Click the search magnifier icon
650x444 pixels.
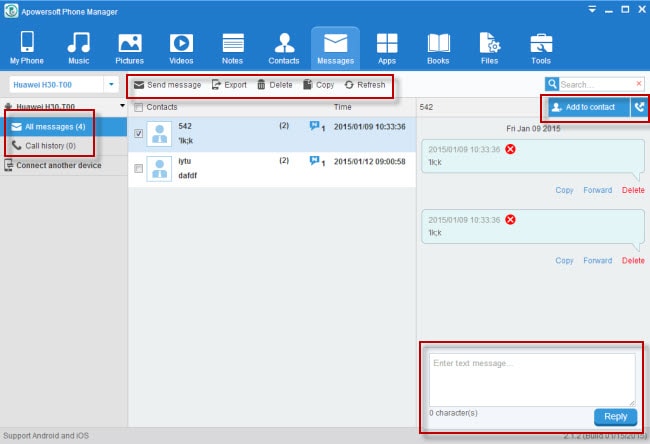552,84
